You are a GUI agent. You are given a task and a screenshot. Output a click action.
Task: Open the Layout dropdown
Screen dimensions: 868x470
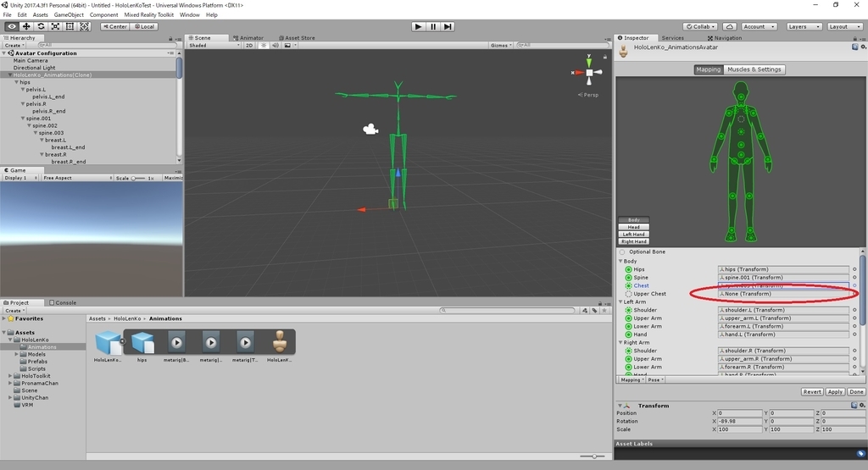pyautogui.click(x=845, y=26)
